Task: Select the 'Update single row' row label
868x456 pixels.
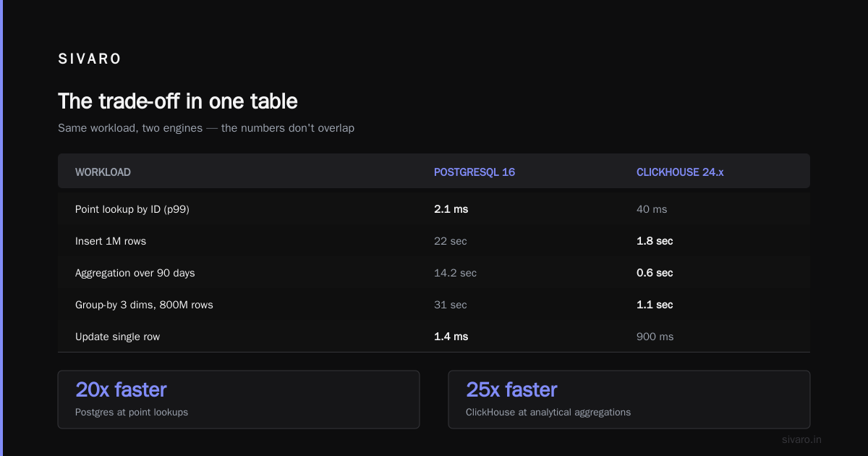Action: [x=118, y=337]
